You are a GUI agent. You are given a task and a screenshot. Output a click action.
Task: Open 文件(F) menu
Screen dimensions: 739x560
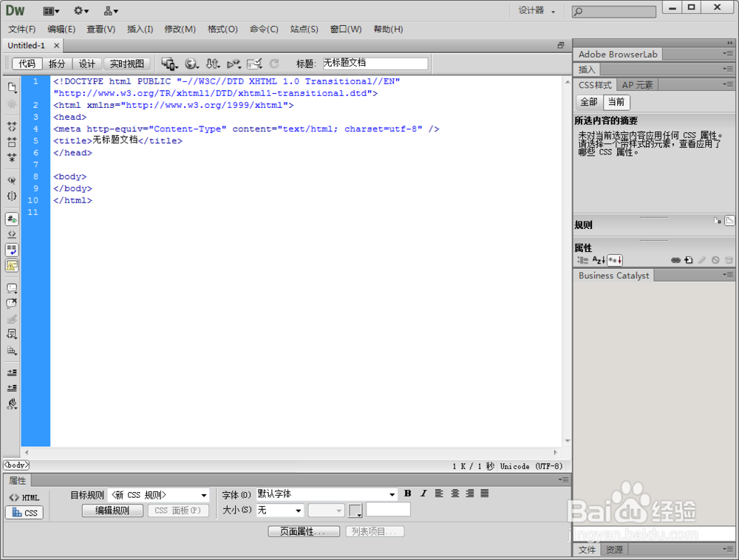21,30
